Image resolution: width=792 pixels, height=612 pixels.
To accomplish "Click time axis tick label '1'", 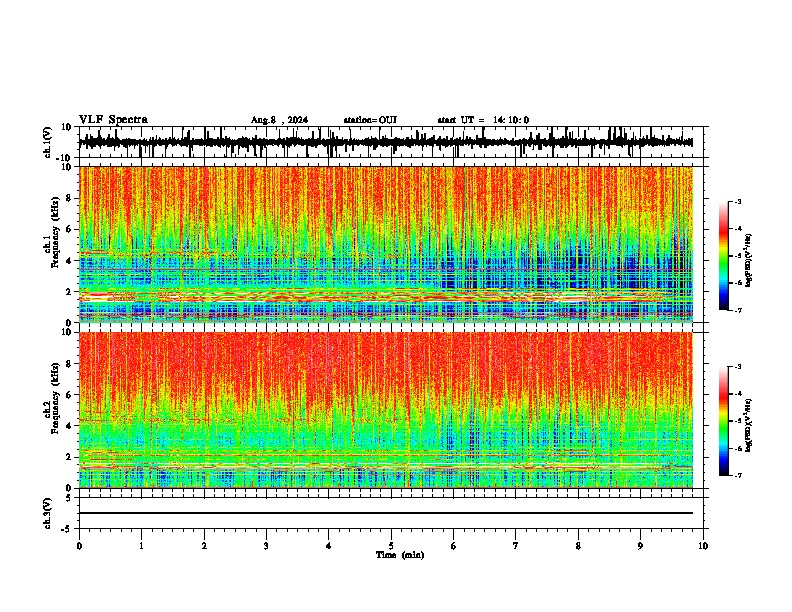I will point(141,546).
